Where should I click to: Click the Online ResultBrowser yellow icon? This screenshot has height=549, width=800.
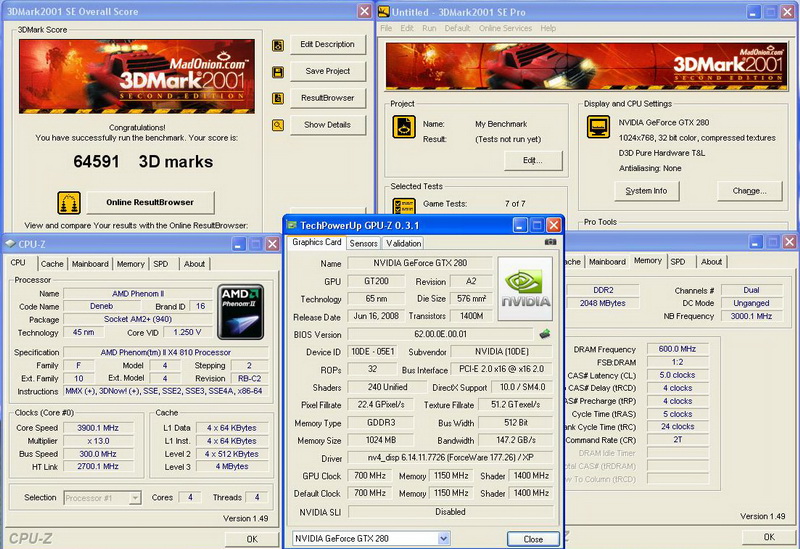[x=69, y=203]
